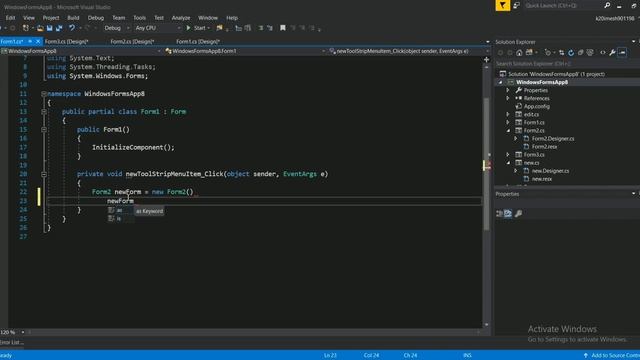The image size is (640, 360).
Task: Open the Any CPU platform dropdown
Action: click(x=158, y=28)
